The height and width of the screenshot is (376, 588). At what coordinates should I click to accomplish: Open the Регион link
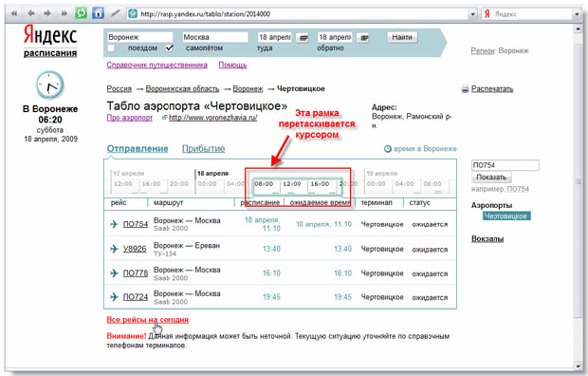pos(483,50)
